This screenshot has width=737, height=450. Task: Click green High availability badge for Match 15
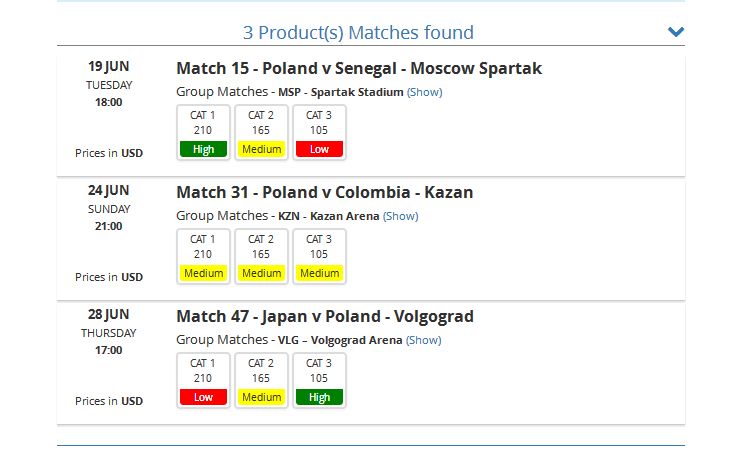coord(203,149)
